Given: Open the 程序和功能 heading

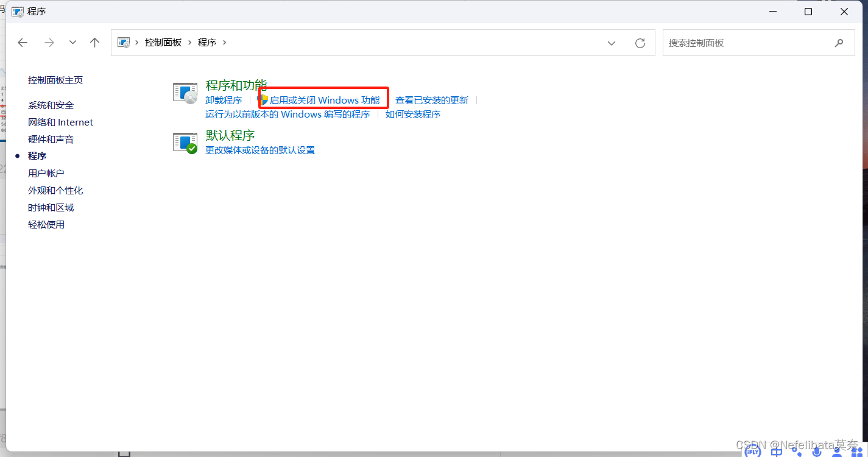Looking at the screenshot, I should coord(236,85).
